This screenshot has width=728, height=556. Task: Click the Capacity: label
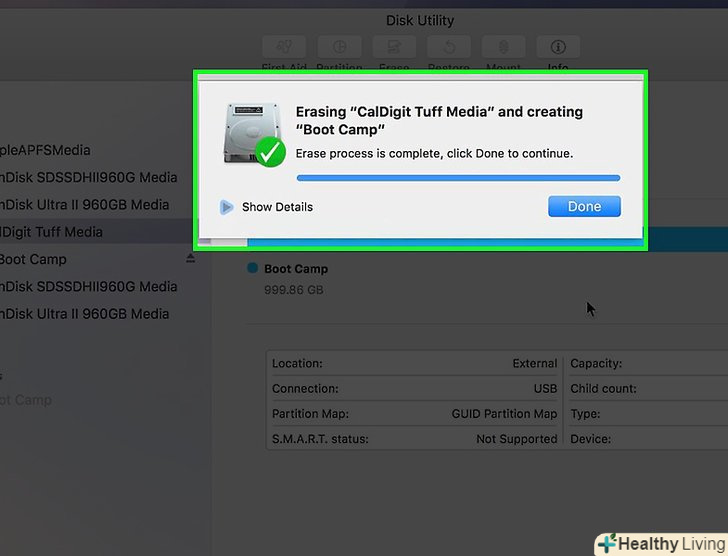click(x=596, y=363)
